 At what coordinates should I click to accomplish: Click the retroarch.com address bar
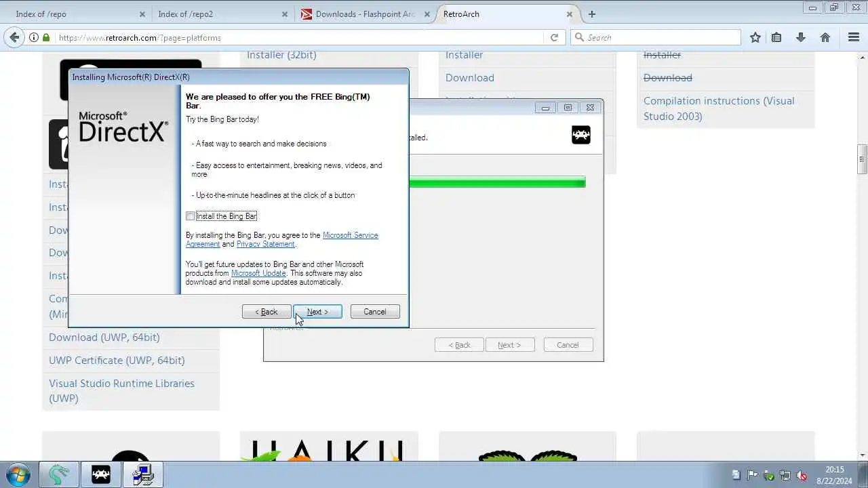click(x=298, y=38)
